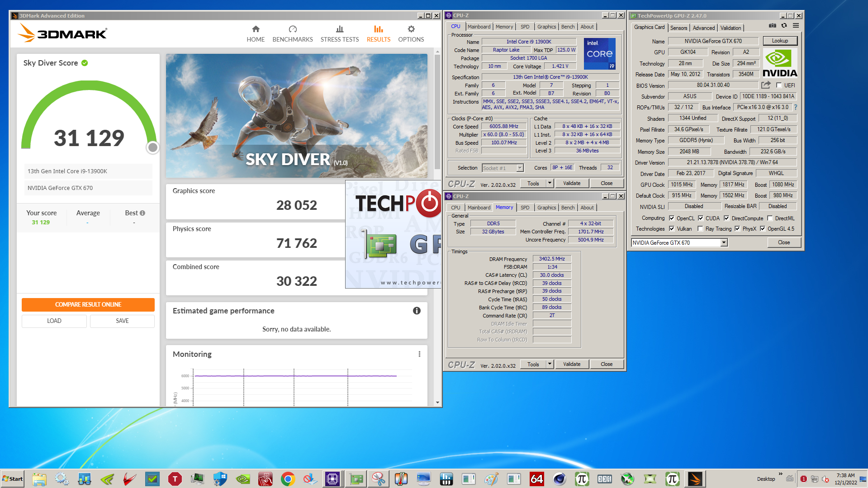
Task: Open STRESS TESTS in 3DMark
Action: 340,34
